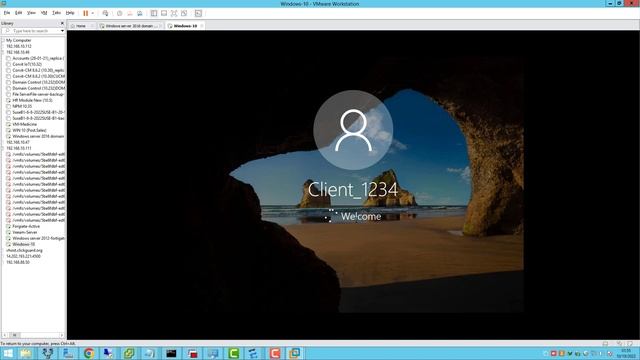Image resolution: width=640 pixels, height=360 pixels.
Task: Click the orange Suspend/Pause VM button
Action: coord(86,13)
